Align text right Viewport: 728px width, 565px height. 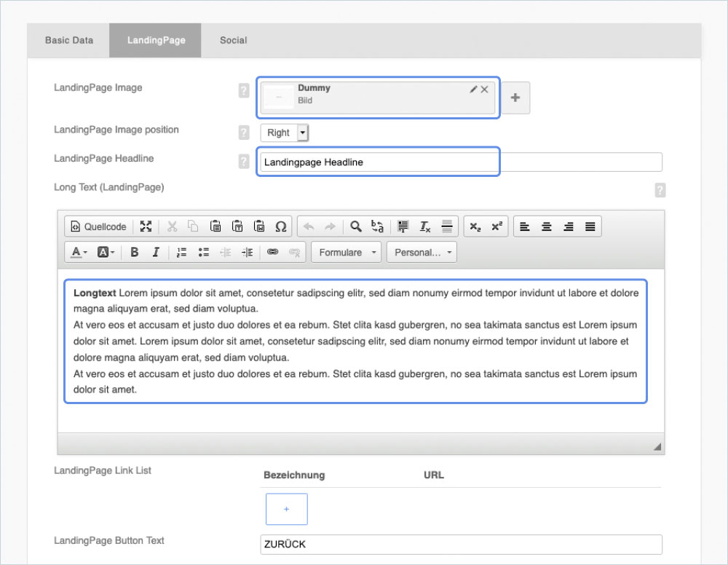(x=569, y=226)
